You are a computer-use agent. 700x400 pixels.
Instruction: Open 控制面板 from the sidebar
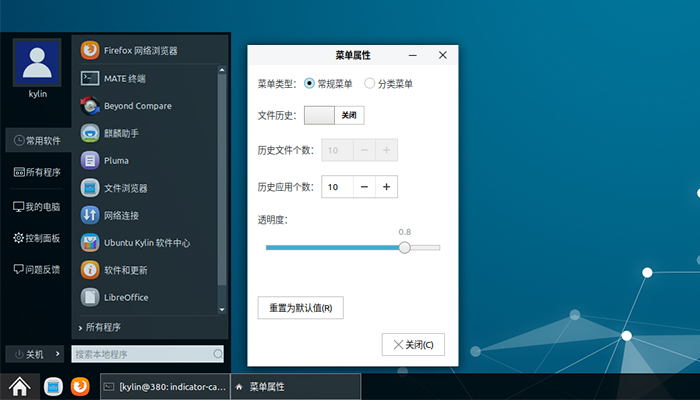37,238
